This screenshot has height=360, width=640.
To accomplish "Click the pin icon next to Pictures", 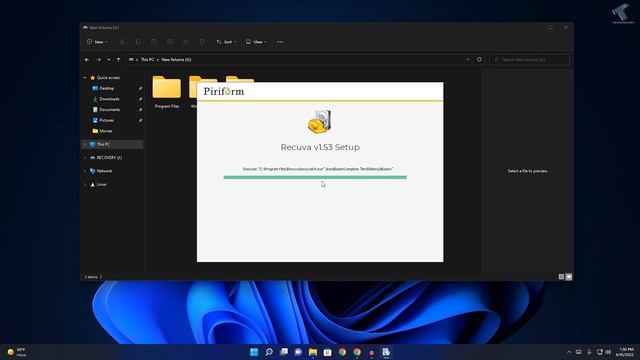I will pyautogui.click(x=140, y=120).
